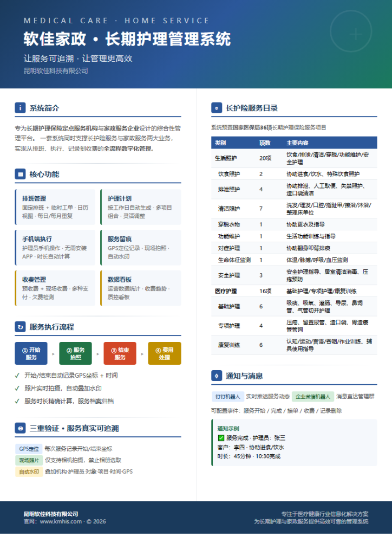Screen dimensions: 392x555
Task: Click the 现场照片 green tag
Action: tap(29, 460)
